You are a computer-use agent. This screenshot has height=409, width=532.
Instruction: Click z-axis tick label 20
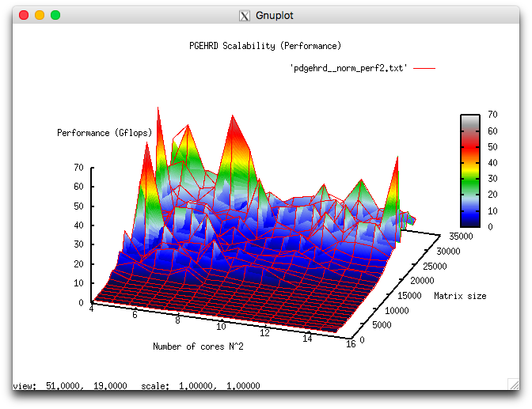(78, 264)
